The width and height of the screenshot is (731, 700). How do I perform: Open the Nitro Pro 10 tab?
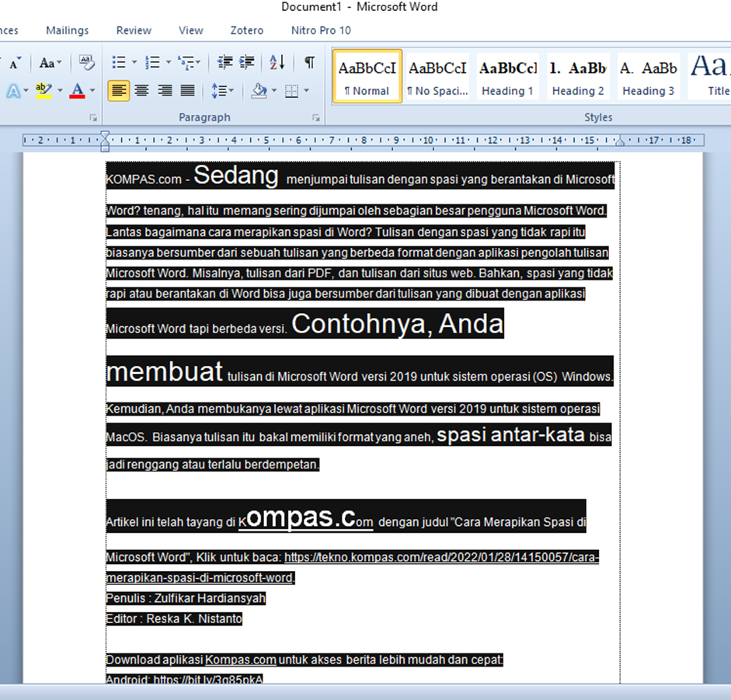(321, 30)
